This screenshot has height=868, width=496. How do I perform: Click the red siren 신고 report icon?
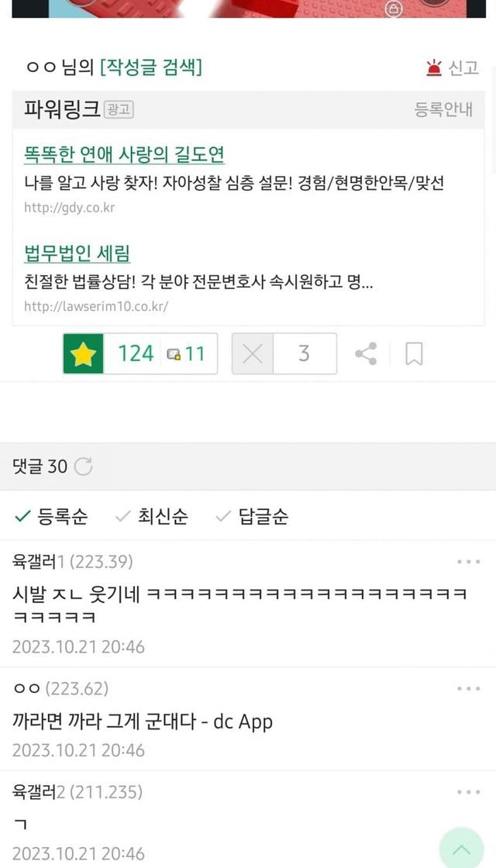click(434, 68)
